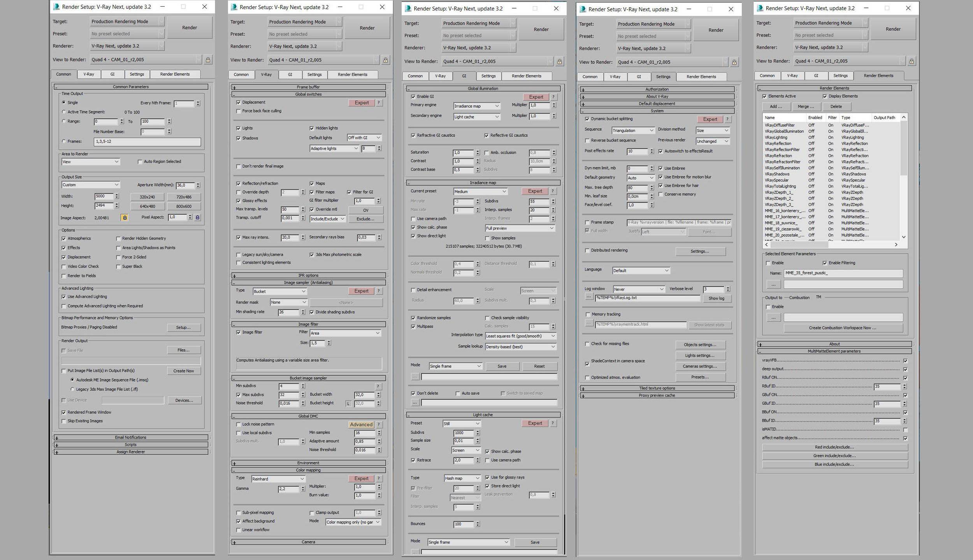Toggle View to Render lock in Render Elements window
The width and height of the screenshot is (973, 560).
click(912, 61)
